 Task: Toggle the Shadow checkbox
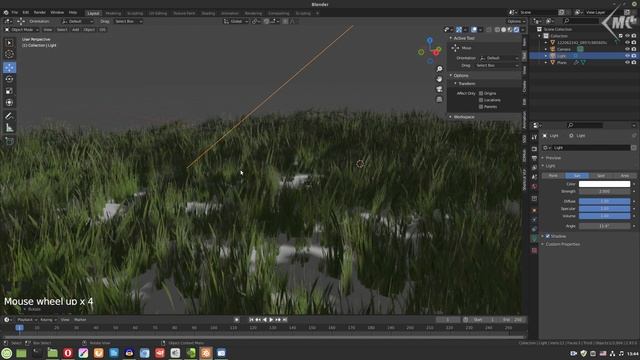(548, 236)
